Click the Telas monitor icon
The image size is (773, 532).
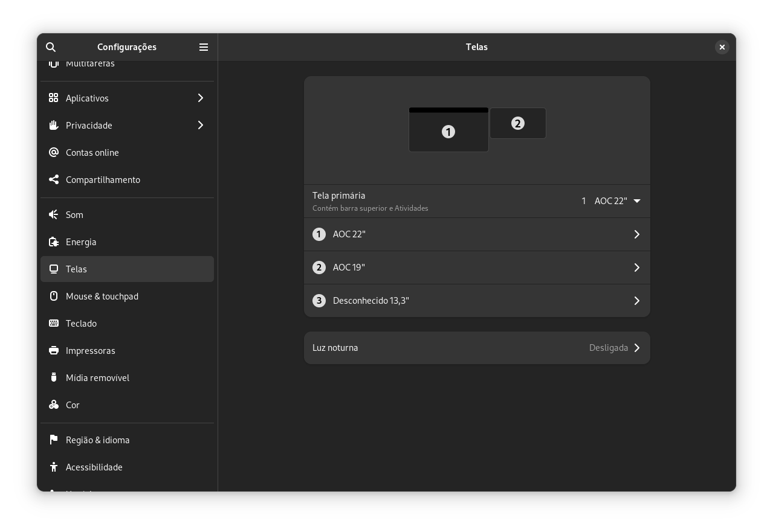[54, 269]
